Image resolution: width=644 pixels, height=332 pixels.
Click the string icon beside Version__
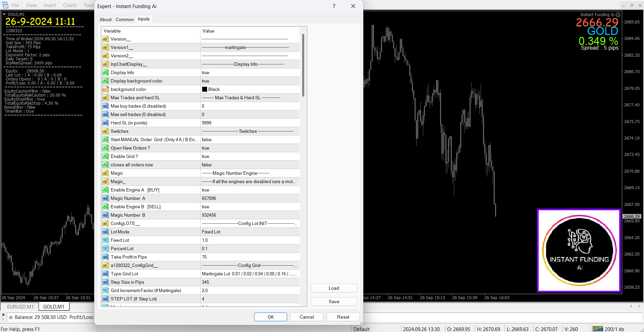105,39
